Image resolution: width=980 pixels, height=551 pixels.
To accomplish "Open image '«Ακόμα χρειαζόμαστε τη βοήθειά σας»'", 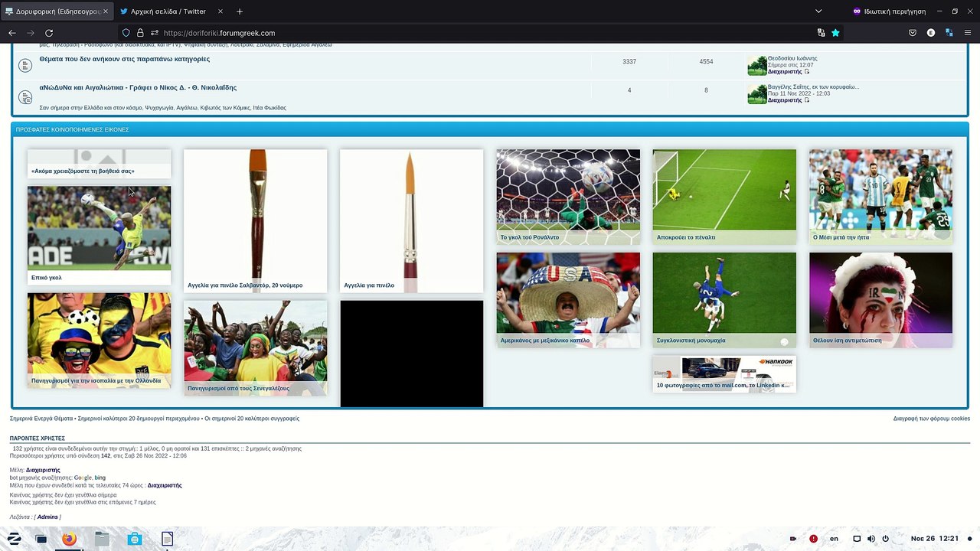I will click(x=100, y=164).
